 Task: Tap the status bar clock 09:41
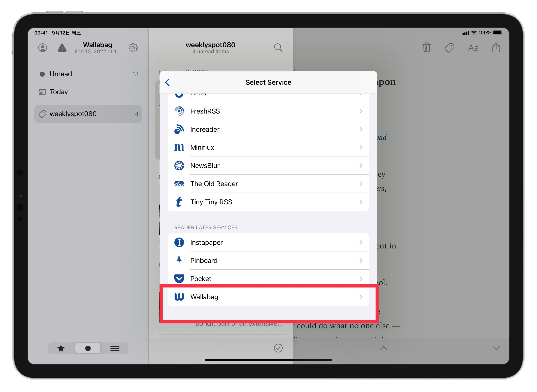point(41,33)
